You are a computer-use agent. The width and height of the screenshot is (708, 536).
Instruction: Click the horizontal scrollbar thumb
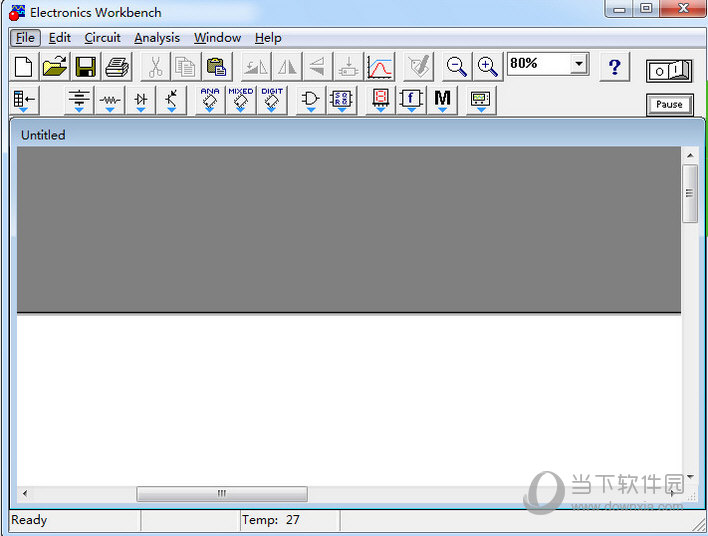pos(222,493)
